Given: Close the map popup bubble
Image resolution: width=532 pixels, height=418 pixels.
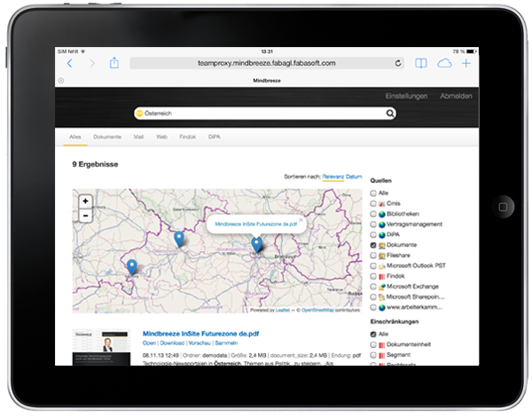Looking at the screenshot, I should pos(301,220).
